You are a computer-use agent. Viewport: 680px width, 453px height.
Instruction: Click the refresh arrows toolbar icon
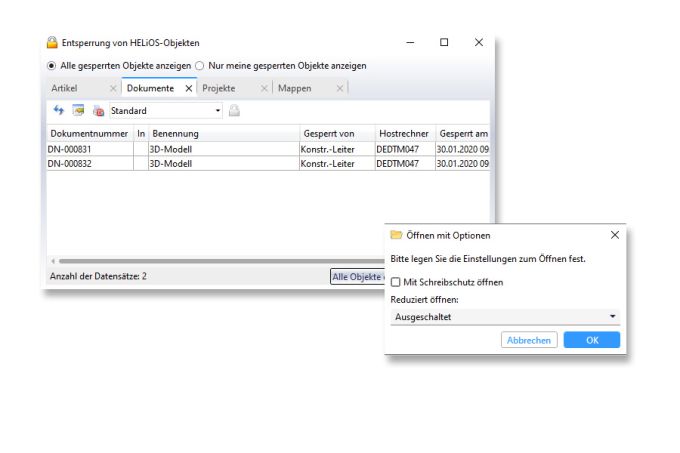[59, 111]
